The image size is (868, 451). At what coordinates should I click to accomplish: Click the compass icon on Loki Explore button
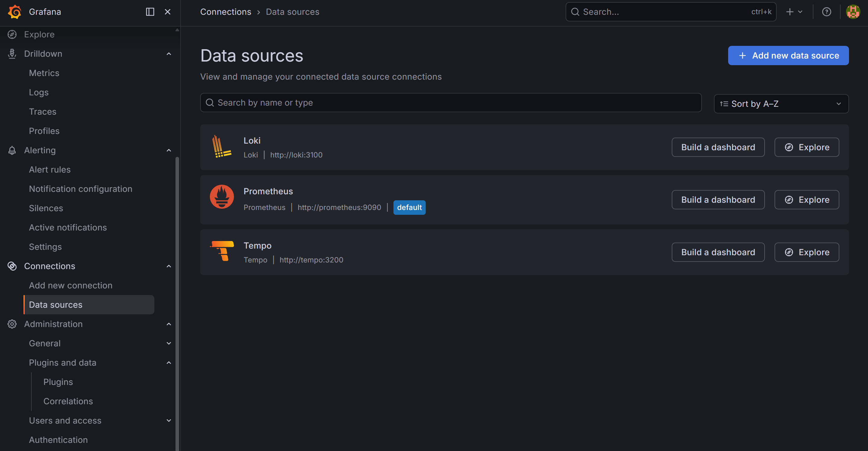point(789,147)
